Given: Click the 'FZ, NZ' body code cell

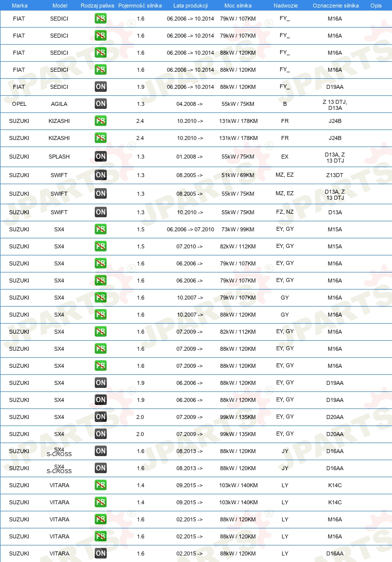Looking at the screenshot, I should click(x=285, y=212).
